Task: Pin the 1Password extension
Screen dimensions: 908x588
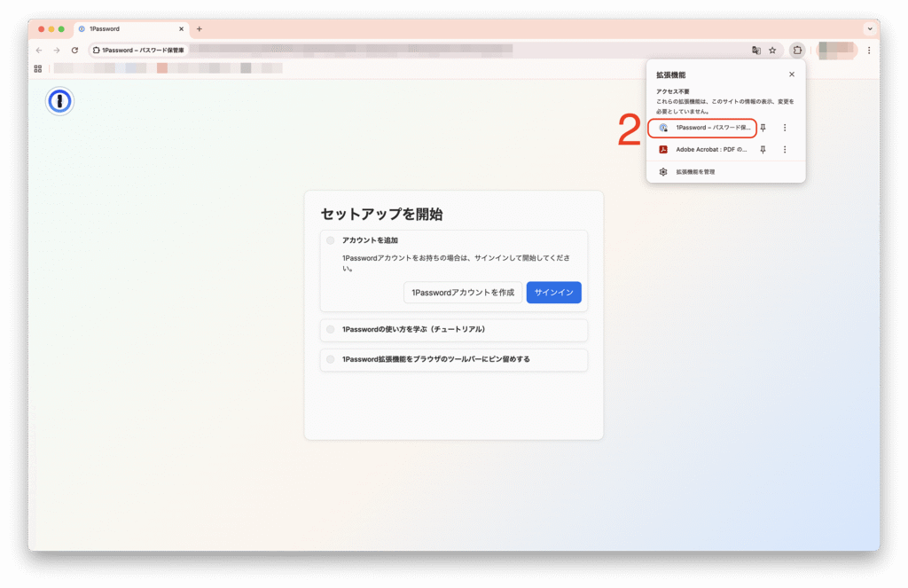Action: point(763,128)
